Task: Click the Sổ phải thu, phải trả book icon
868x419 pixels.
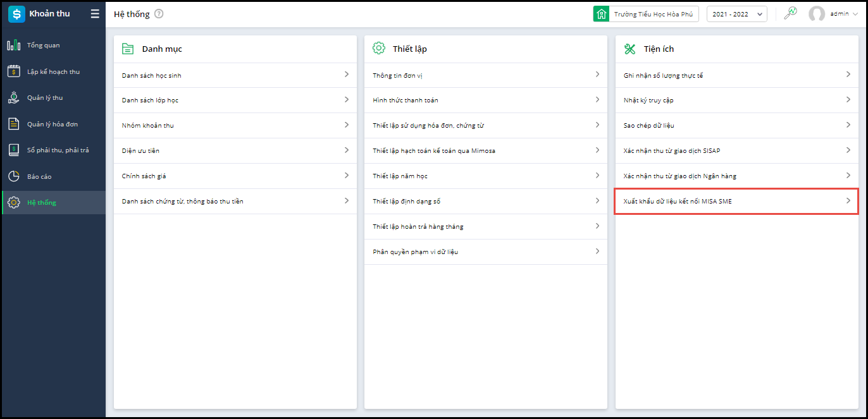Action: [x=13, y=150]
